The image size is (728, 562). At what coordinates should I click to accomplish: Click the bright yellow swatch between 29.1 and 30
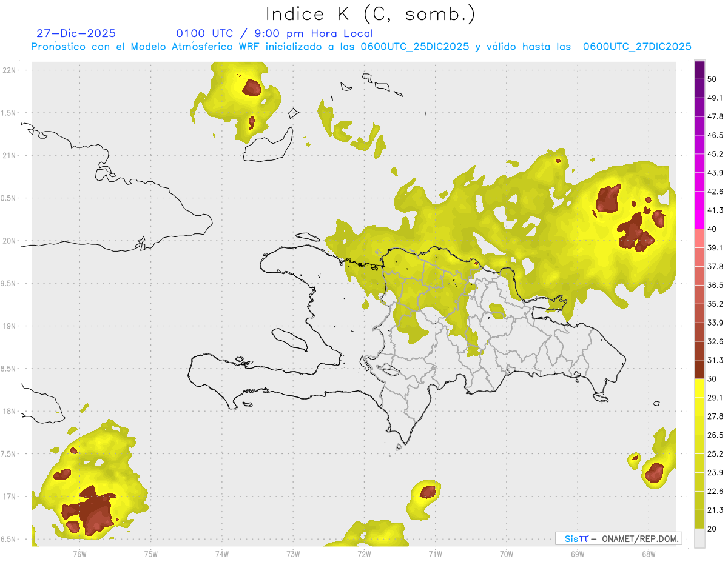(699, 388)
